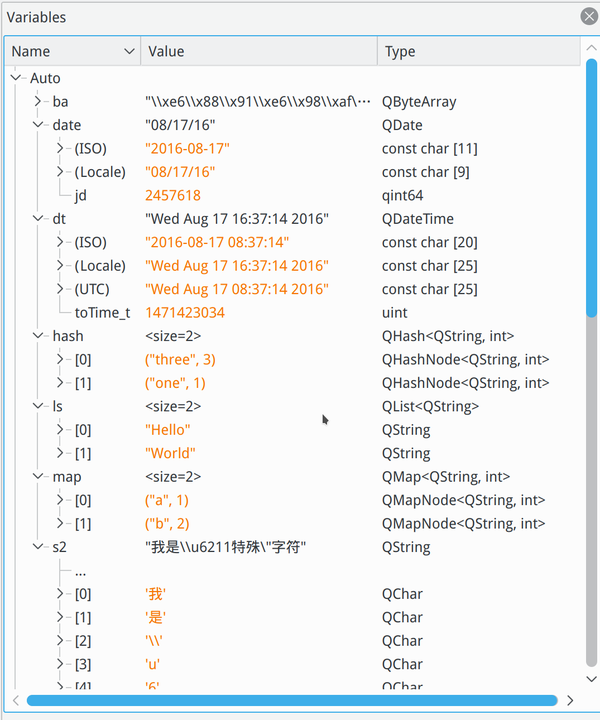Expand map item [1] ("b", 2)
The width and height of the screenshot is (600, 720).
pyautogui.click(x=61, y=524)
